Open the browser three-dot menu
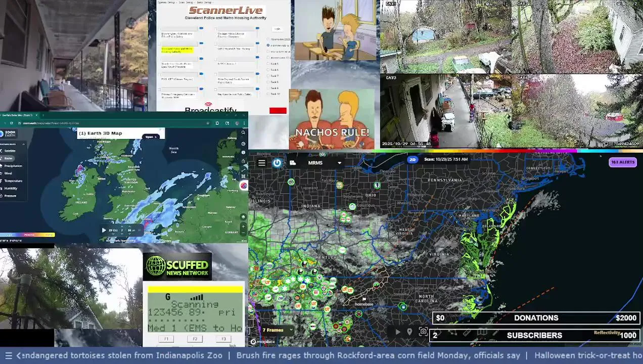This screenshot has width=643, height=364. tap(245, 123)
